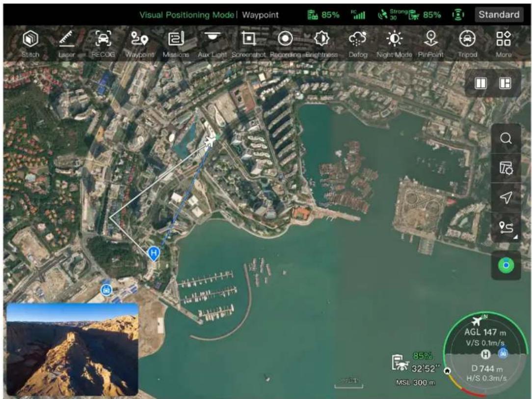The width and height of the screenshot is (532, 399).
Task: Toggle the Aux Light
Action: [x=213, y=44]
